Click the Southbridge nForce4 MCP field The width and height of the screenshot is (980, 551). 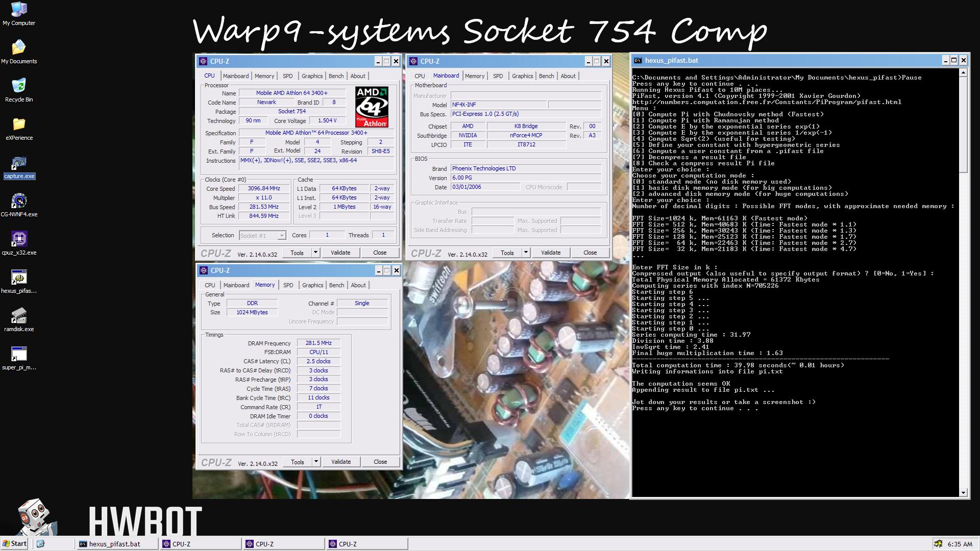526,135
